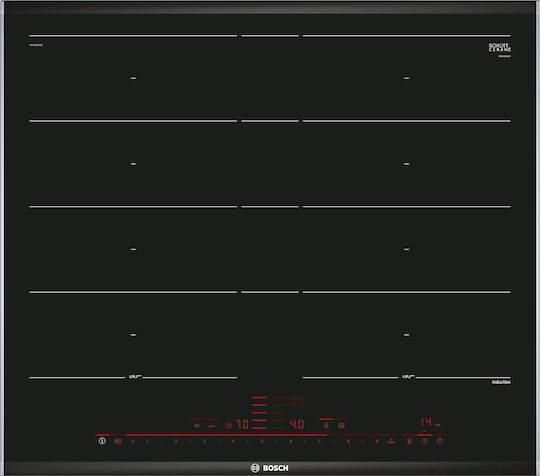Set power level 5 on the slider
This screenshot has height=476, width=540.
[x=262, y=441]
